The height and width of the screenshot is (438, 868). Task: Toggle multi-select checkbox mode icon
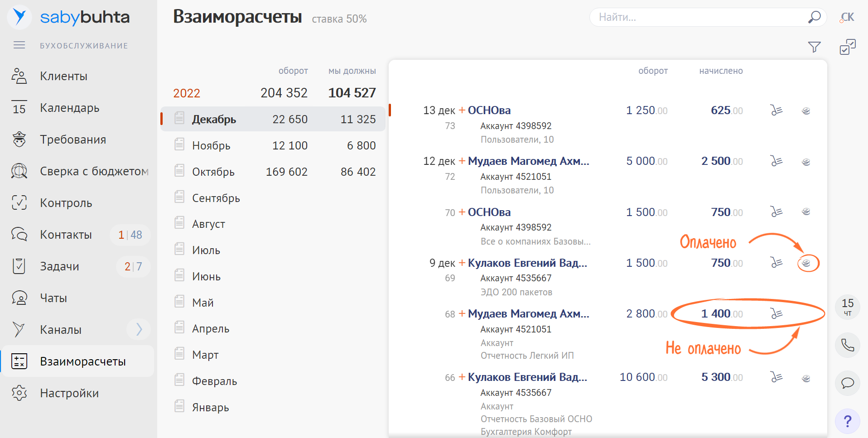coord(847,47)
